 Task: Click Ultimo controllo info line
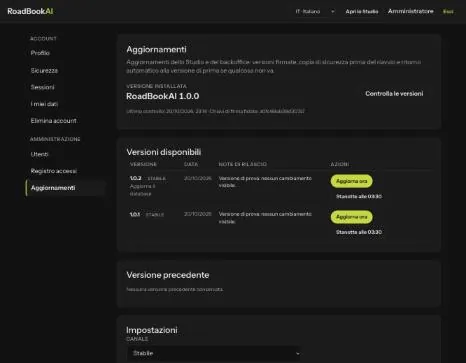(215, 111)
